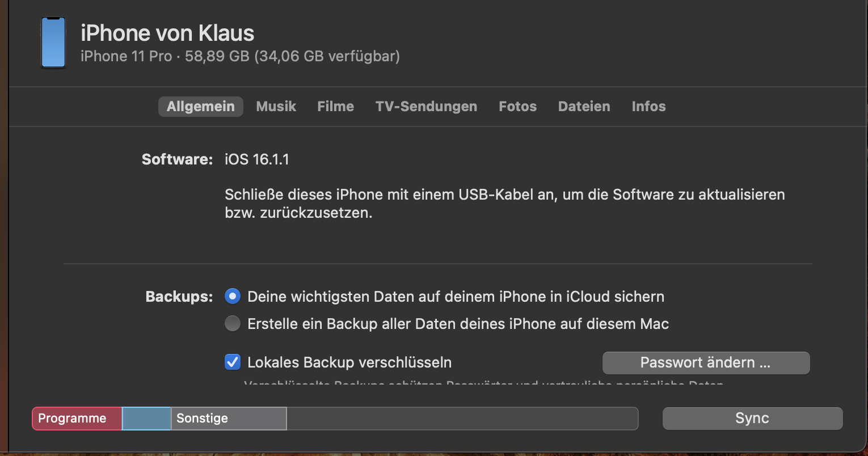Click the device name iPhone von Klaus
868x456 pixels.
tap(167, 33)
